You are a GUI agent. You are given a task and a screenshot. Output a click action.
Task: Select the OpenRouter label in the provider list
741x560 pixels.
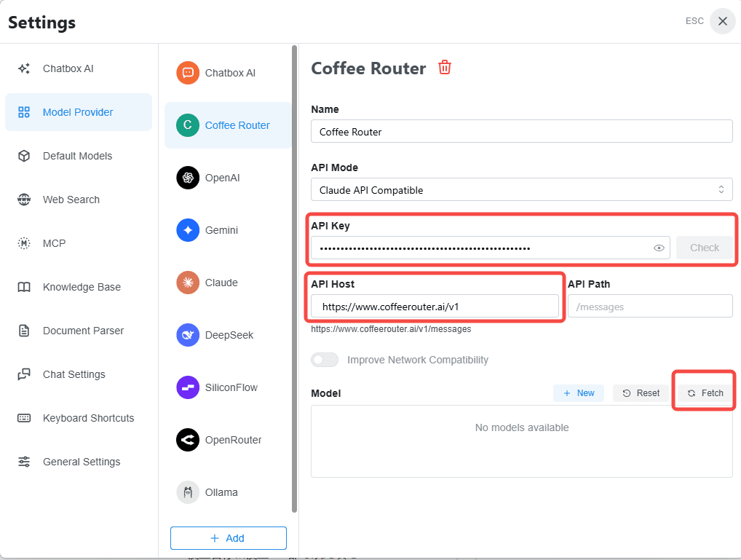(233, 441)
